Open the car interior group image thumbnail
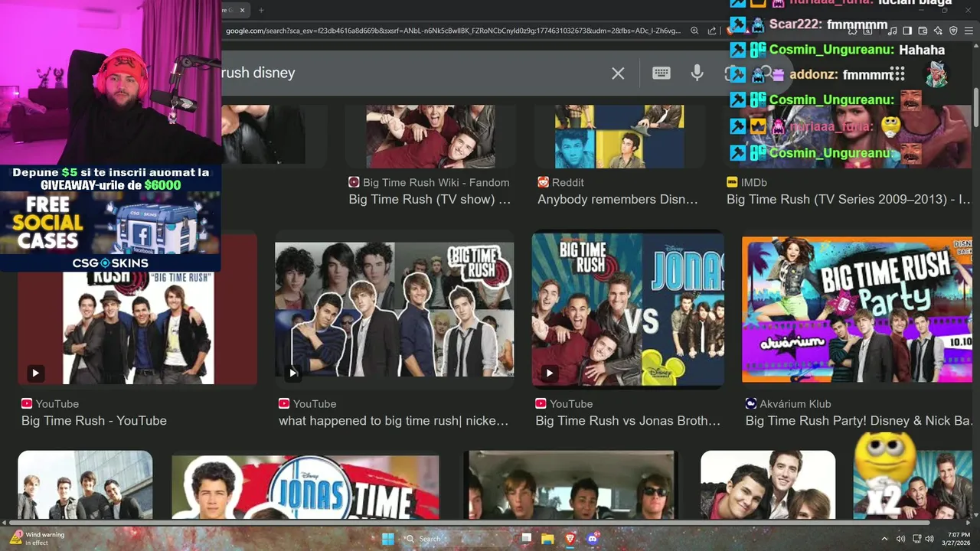980x551 pixels. pos(570,485)
